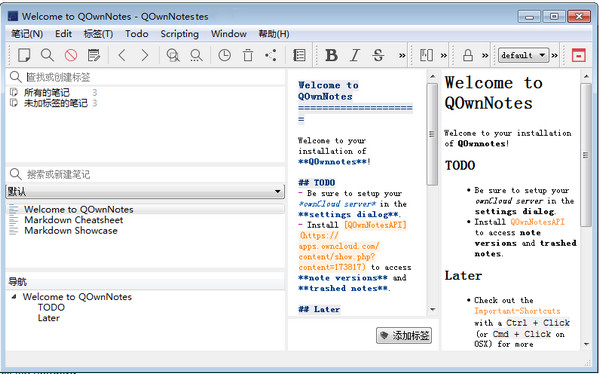Select 未加标签的笔记 tag entry
600x374 pixels.
(55, 103)
